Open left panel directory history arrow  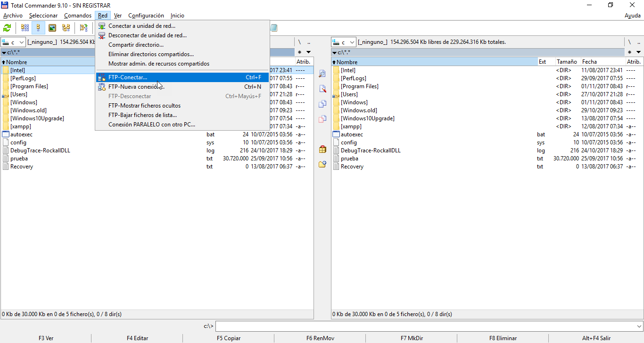coord(308,52)
